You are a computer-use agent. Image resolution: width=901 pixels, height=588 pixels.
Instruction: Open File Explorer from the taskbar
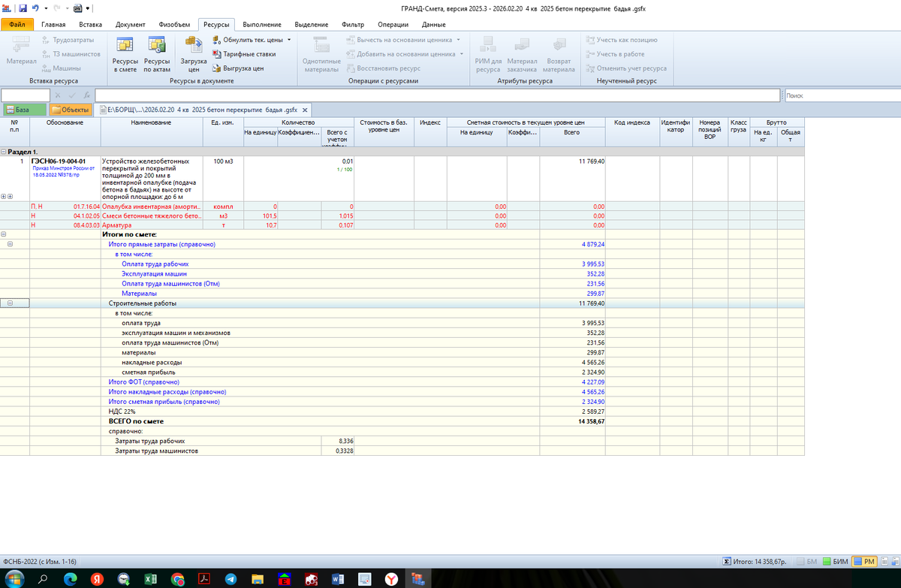click(x=258, y=579)
